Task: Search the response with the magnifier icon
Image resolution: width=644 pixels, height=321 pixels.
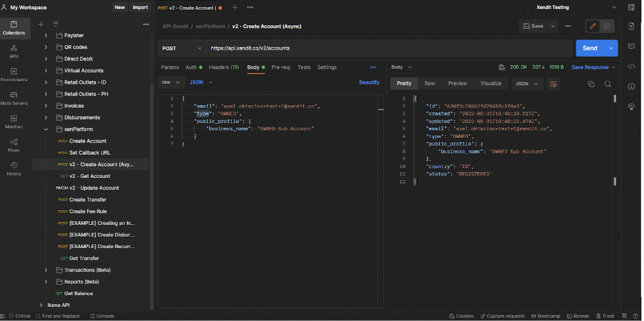Action: point(608,84)
